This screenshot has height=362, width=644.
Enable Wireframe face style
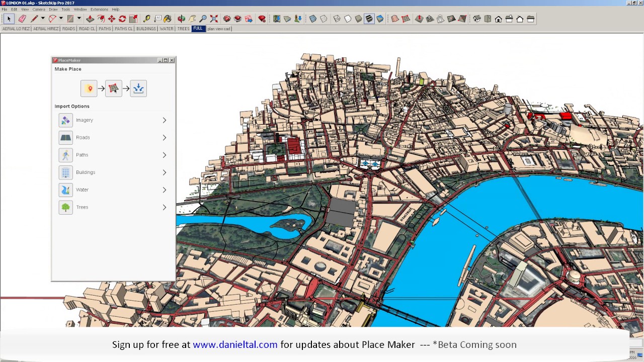(337, 19)
